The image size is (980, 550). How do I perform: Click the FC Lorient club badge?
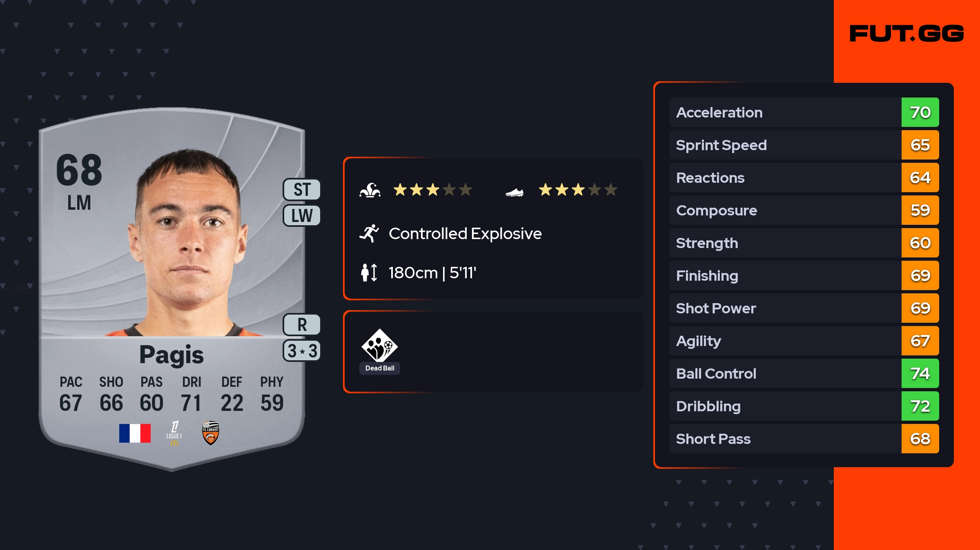pos(211,433)
